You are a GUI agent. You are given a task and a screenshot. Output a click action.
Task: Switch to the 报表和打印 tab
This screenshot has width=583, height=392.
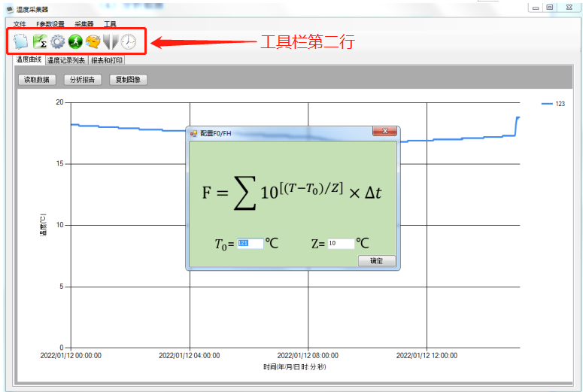click(107, 60)
